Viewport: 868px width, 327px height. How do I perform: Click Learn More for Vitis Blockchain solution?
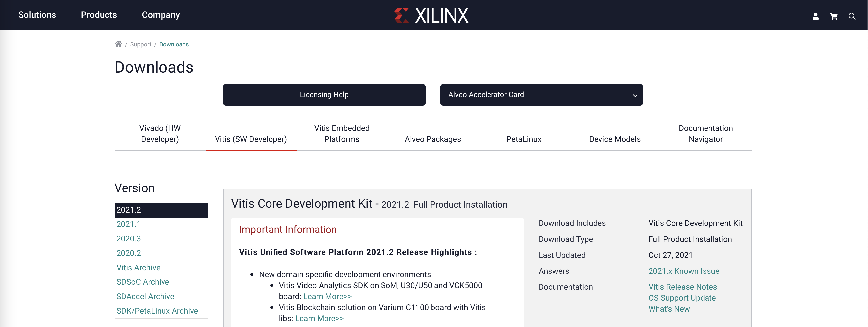pyautogui.click(x=319, y=318)
